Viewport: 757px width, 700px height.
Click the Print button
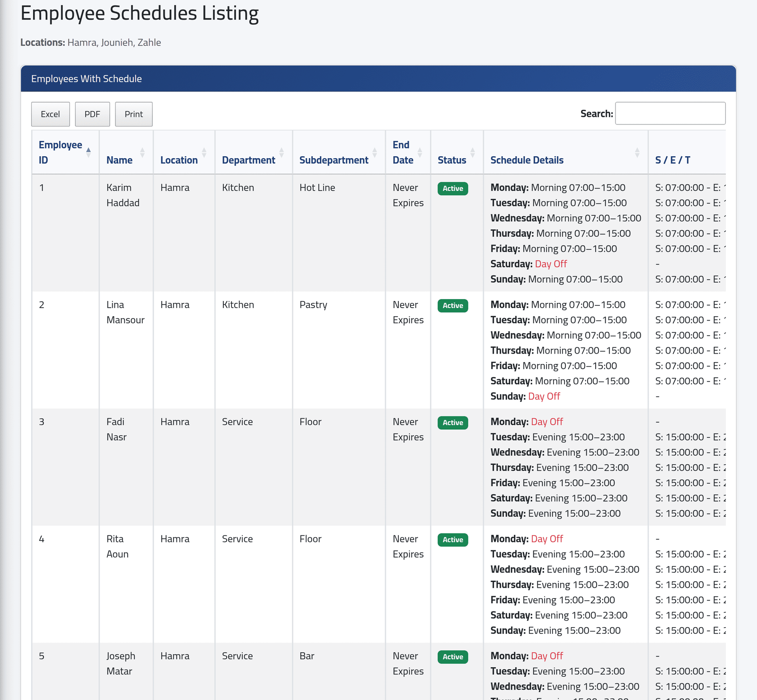click(x=134, y=114)
